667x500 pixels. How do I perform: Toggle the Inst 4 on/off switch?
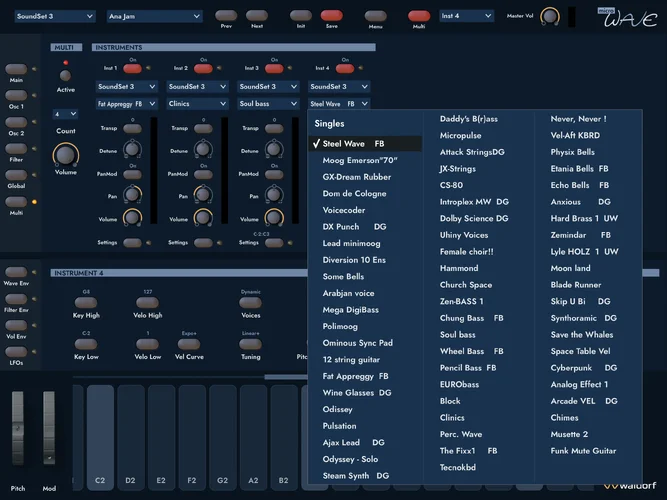(x=345, y=68)
